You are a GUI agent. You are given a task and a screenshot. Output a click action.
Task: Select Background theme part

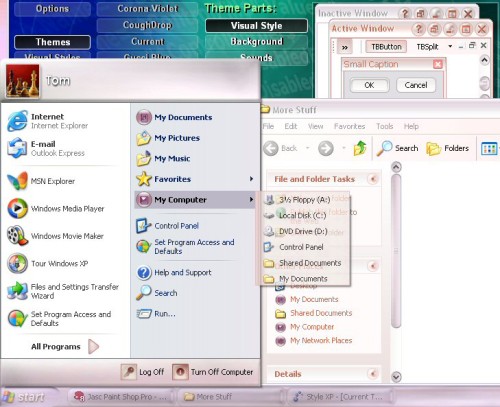pos(256,42)
